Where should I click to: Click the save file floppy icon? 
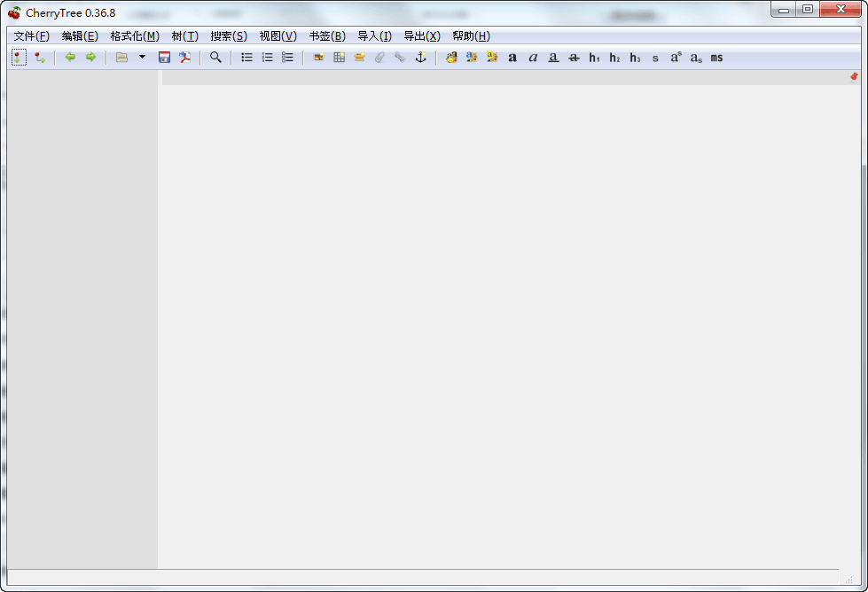click(164, 58)
